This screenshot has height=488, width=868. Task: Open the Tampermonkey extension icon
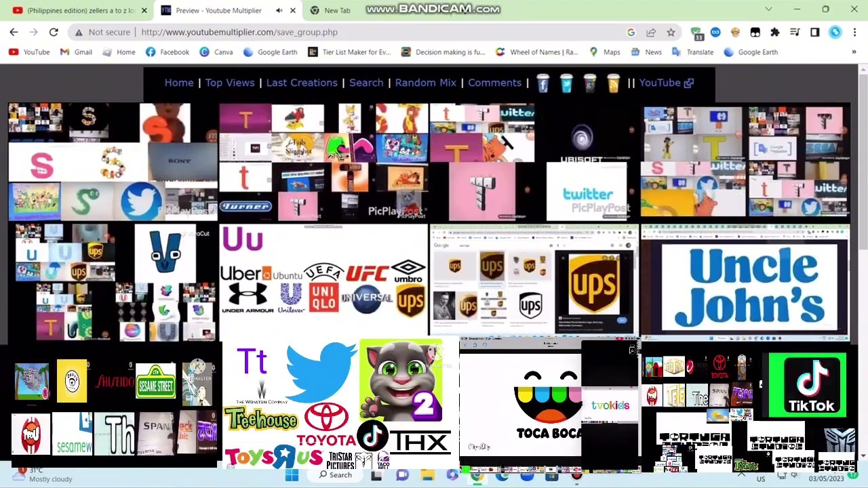(x=755, y=32)
